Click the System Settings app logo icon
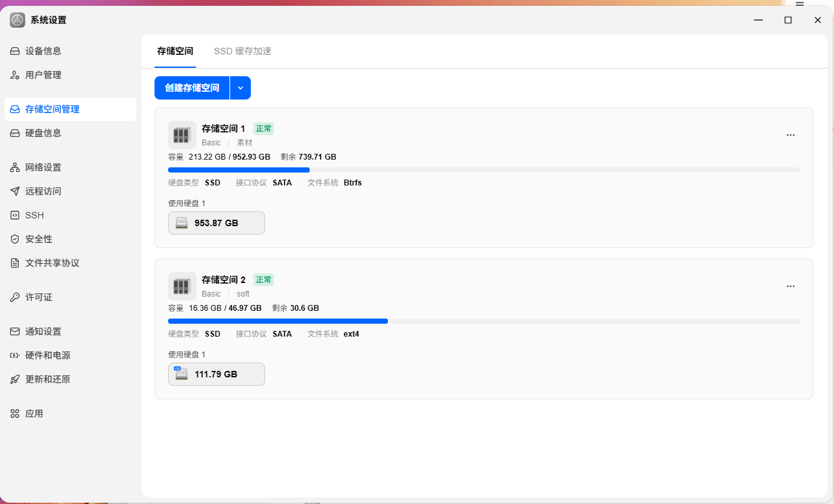Image resolution: width=834 pixels, height=504 pixels. [x=17, y=20]
